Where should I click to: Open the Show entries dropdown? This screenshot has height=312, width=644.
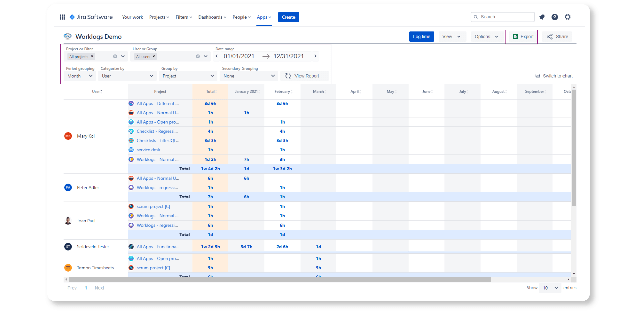pos(549,288)
